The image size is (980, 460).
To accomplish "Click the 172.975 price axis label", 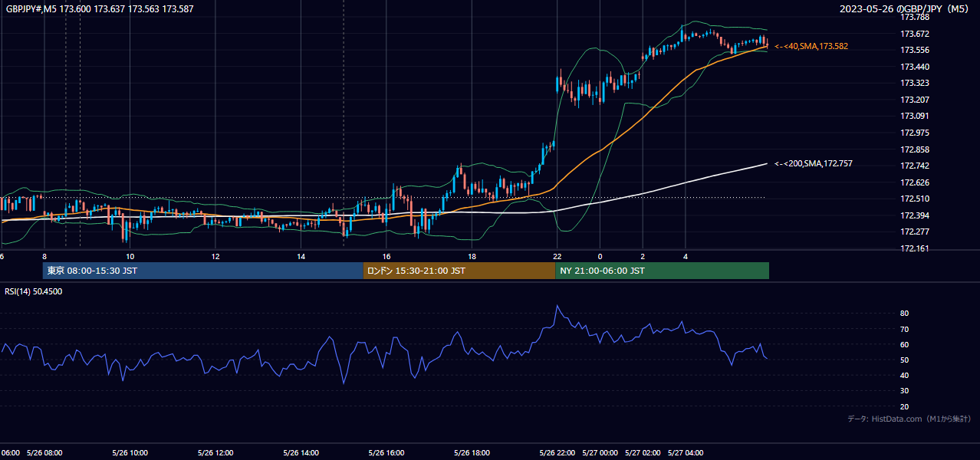I will (915, 133).
